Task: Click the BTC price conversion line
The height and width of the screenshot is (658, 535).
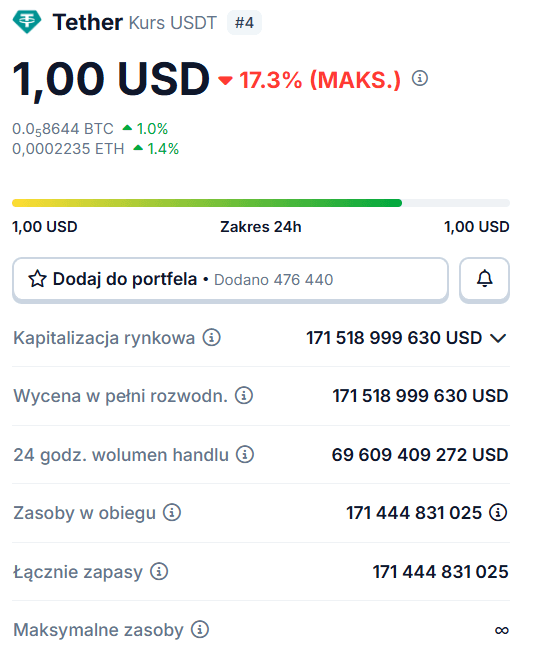Action: point(90,129)
